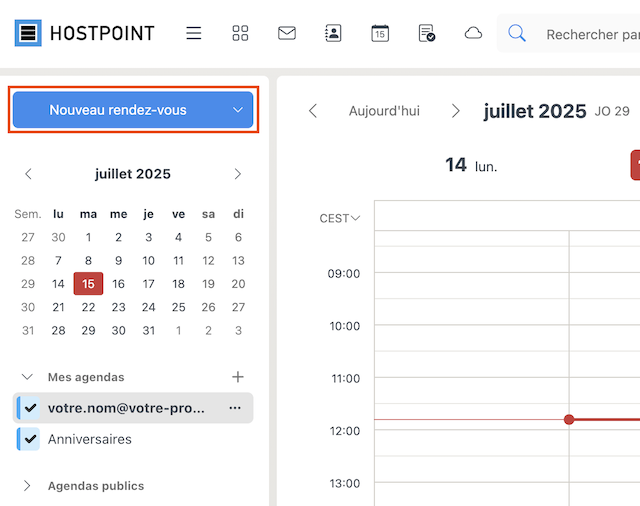
Task: Open the hamburger menu icon
Action: pos(193,33)
